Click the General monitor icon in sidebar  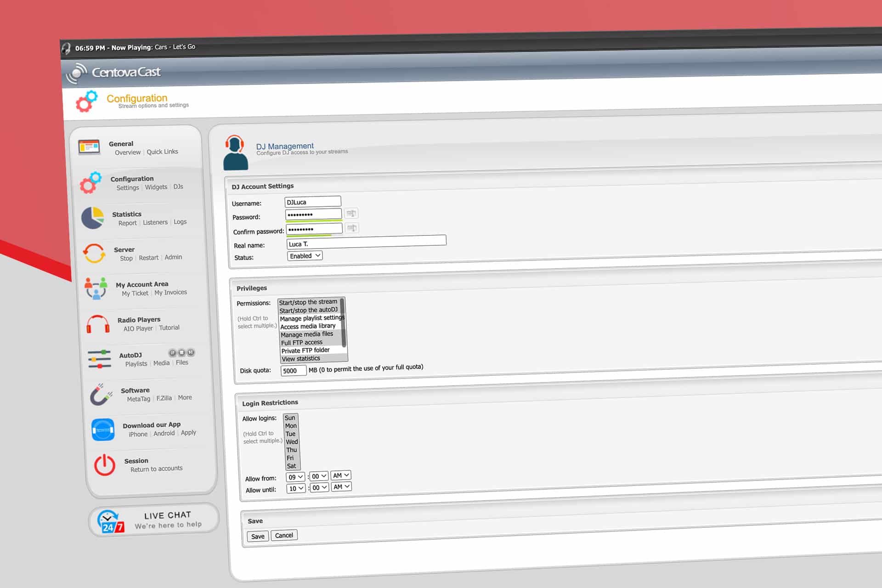pos(89,147)
